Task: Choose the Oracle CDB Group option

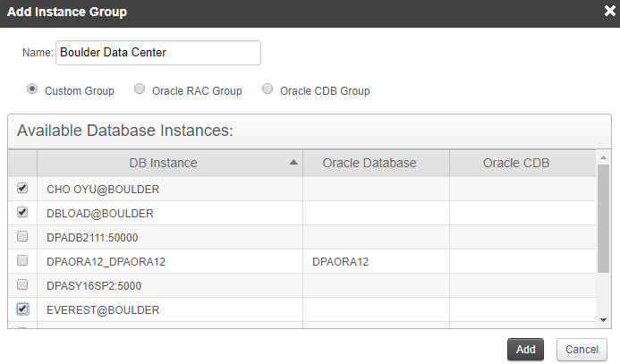Action: tap(268, 89)
